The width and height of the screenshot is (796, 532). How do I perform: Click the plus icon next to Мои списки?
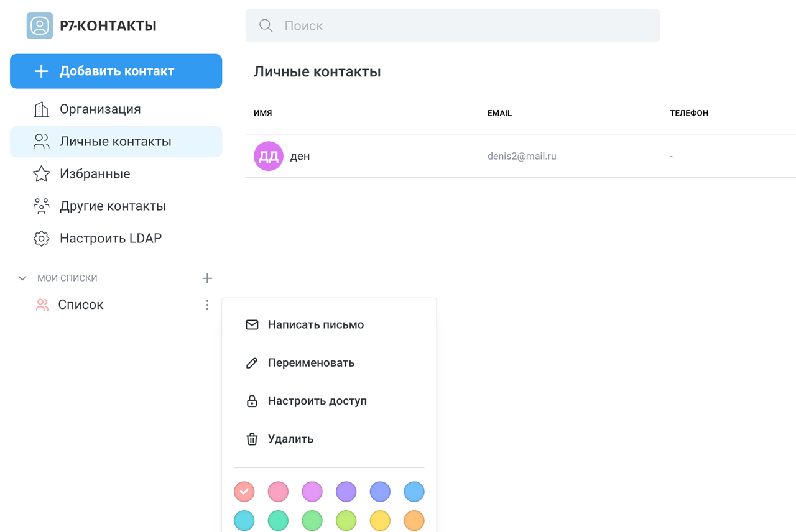[207, 278]
